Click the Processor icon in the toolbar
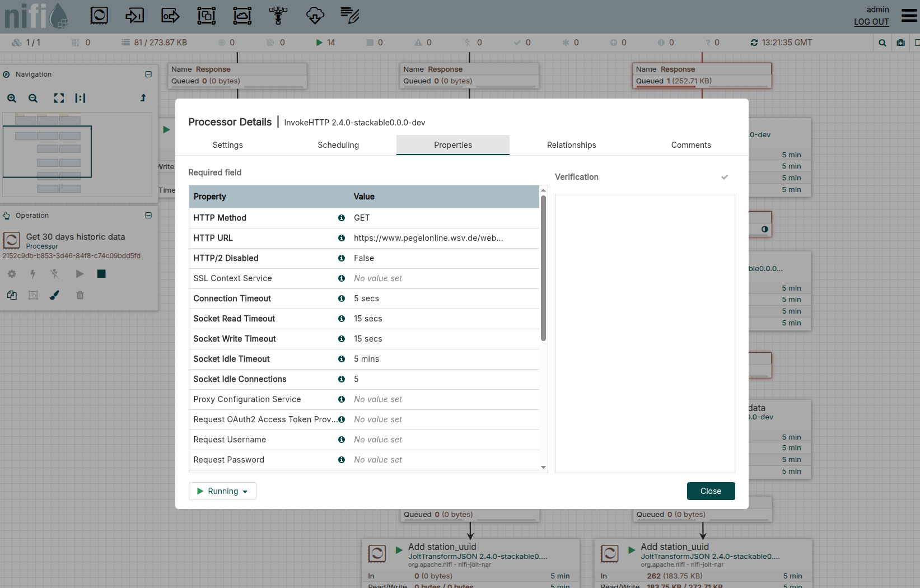Viewport: 920px width, 588px height. 99,15
